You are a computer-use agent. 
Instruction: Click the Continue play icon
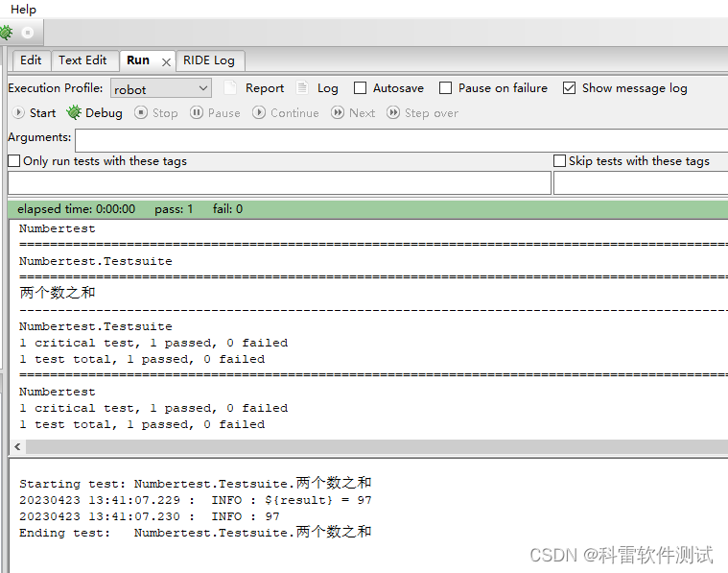click(259, 112)
